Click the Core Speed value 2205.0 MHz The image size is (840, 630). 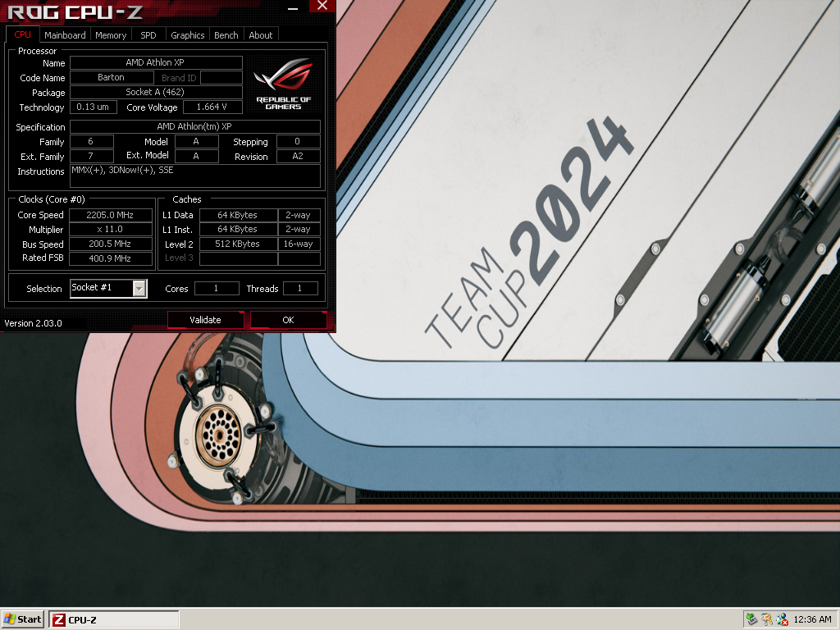[x=111, y=215]
